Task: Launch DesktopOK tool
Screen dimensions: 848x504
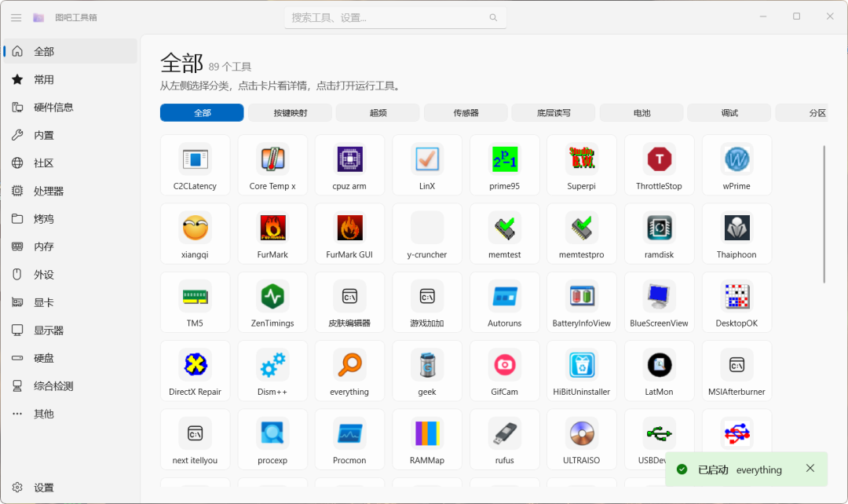Action: (x=737, y=302)
